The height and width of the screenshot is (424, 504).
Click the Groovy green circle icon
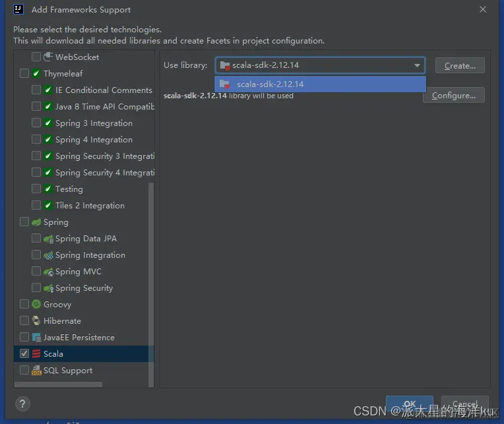[36, 304]
